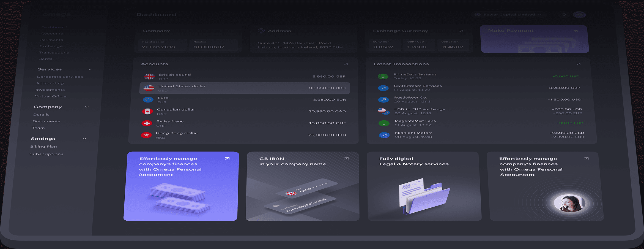644x249 pixels.
Task: Collapse the Settings section chevron
Action: click(x=84, y=139)
